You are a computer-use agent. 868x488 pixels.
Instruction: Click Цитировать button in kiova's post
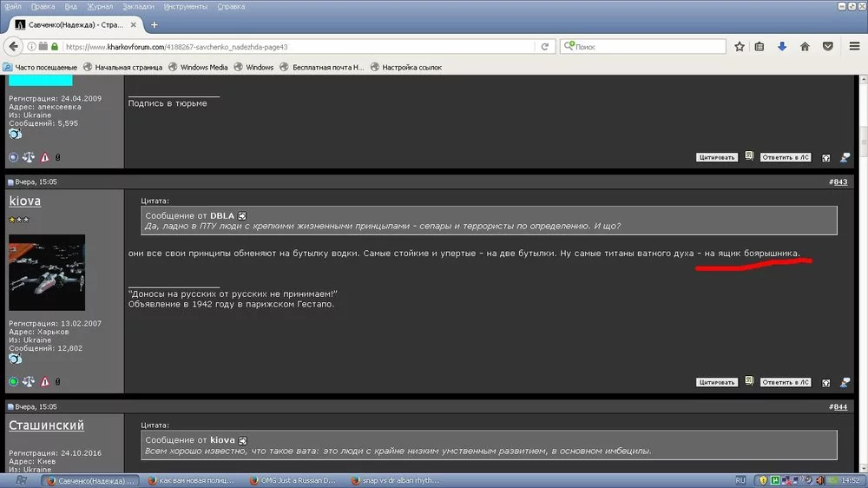pos(716,382)
